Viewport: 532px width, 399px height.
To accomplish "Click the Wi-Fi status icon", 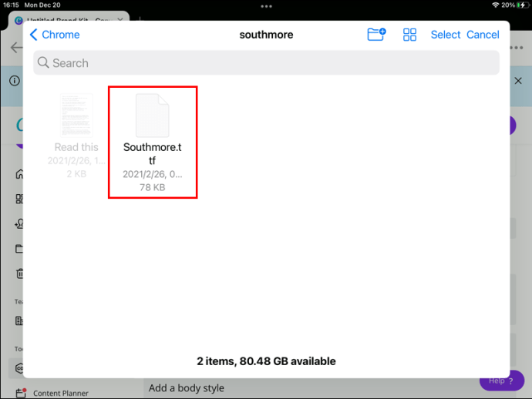I will 495,5.
